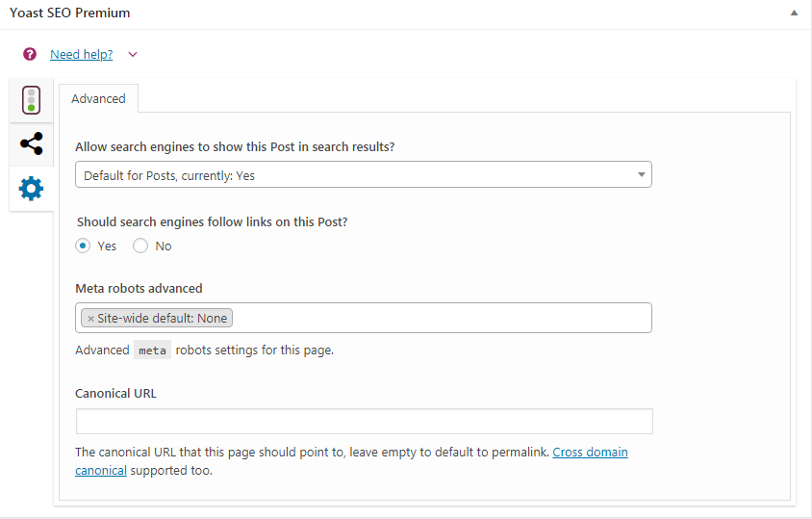Open the Cross domain canonical link

tap(590, 453)
